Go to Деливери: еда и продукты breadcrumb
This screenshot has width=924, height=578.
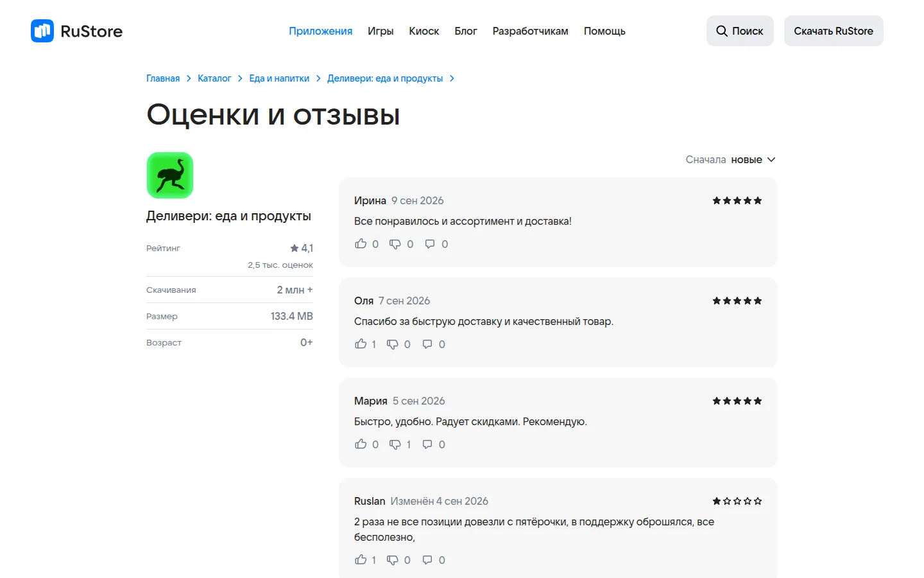pyautogui.click(x=385, y=78)
